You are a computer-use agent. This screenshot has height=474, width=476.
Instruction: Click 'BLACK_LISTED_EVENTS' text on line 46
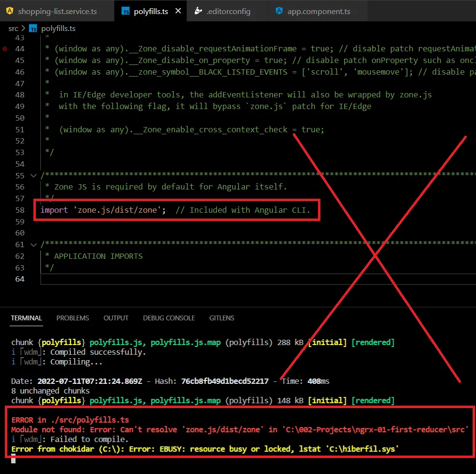243,72
